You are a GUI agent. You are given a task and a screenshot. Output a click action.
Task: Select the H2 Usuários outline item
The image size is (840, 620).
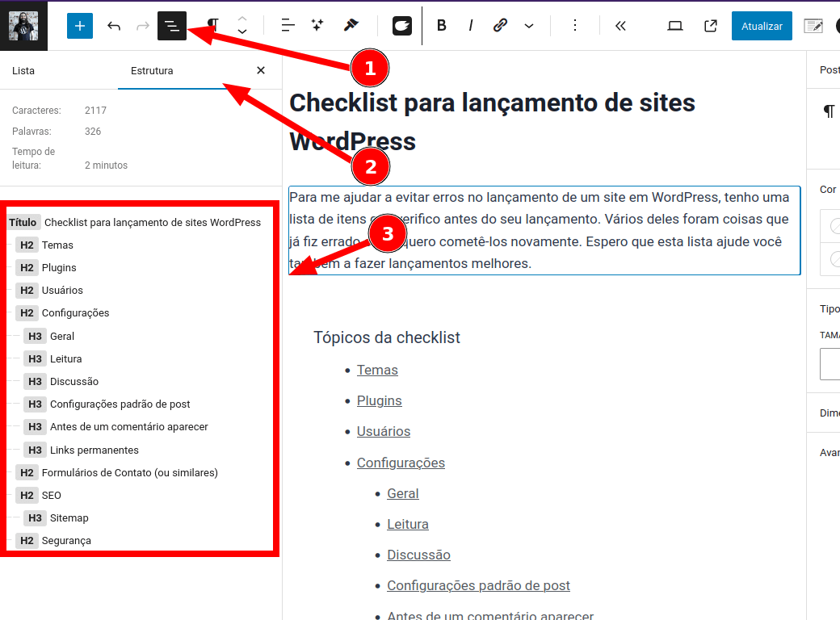pos(49,290)
